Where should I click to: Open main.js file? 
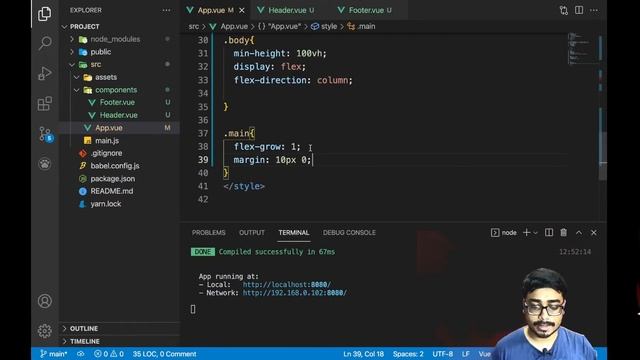107,140
